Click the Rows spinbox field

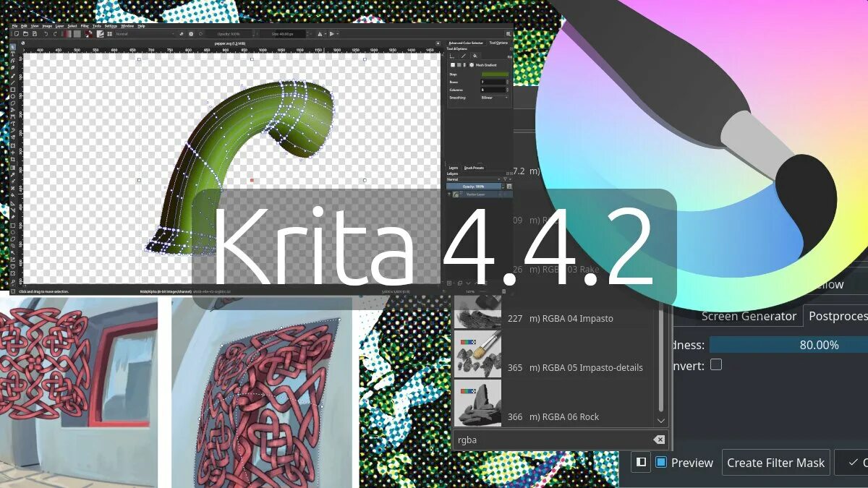coord(493,82)
